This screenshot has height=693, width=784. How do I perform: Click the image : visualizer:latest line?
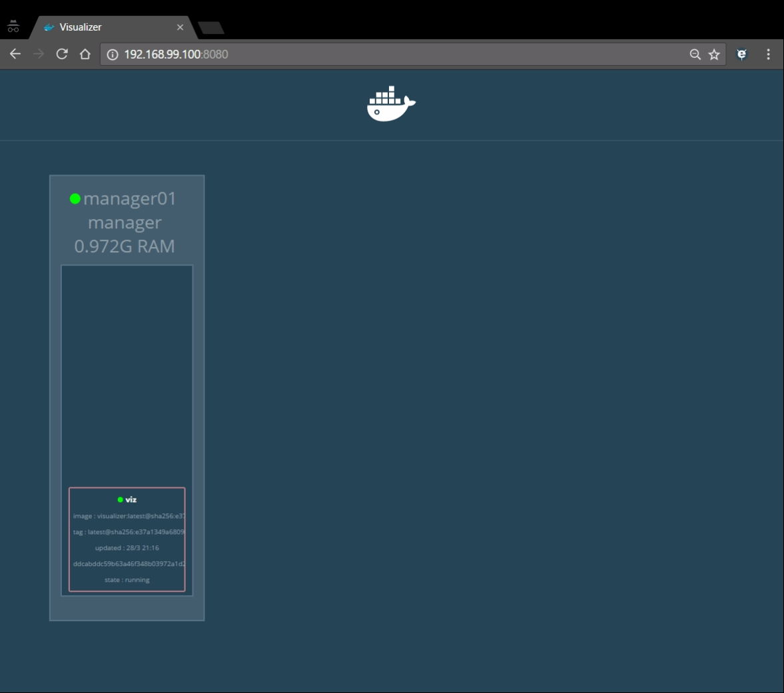tap(129, 516)
